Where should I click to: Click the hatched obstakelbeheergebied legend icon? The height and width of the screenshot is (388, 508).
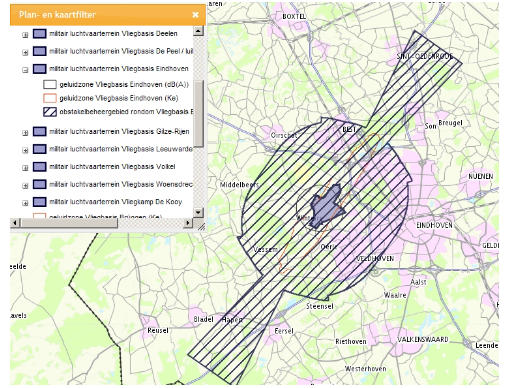pos(50,112)
